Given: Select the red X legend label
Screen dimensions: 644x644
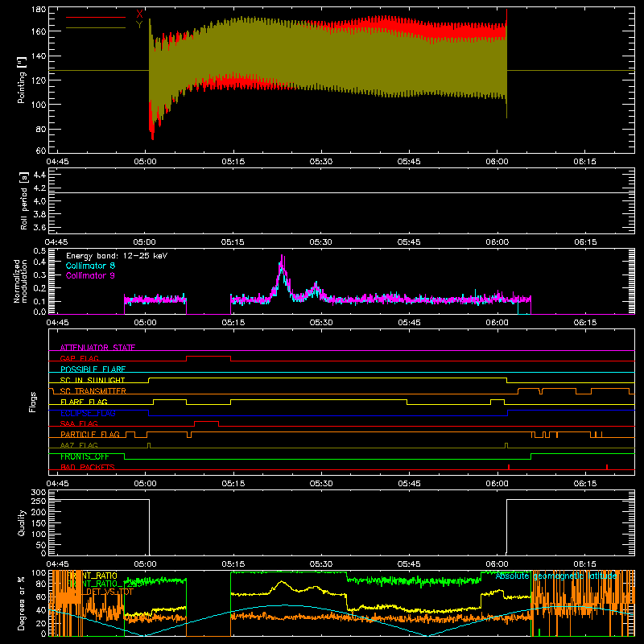Looking at the screenshot, I should [x=139, y=14].
